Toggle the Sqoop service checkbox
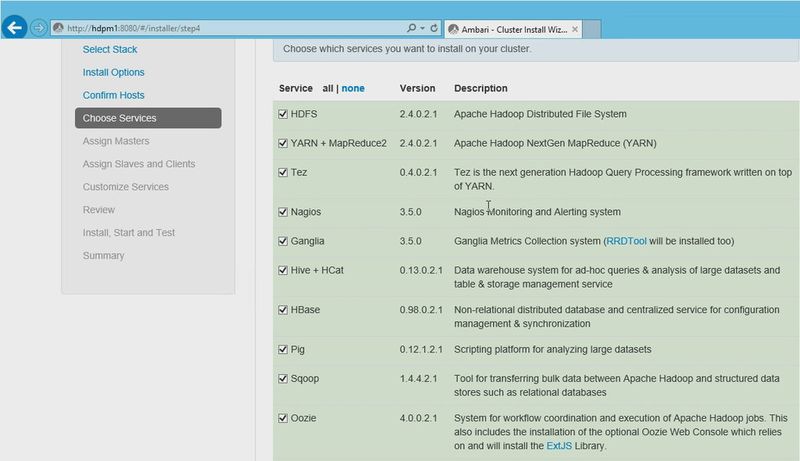Image resolution: width=800 pixels, height=461 pixels. (x=283, y=378)
